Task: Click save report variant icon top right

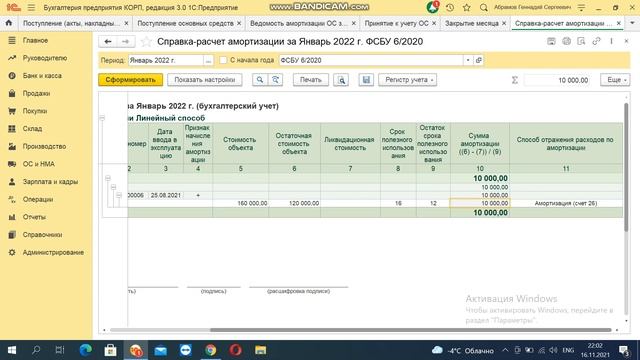Action: (551, 41)
